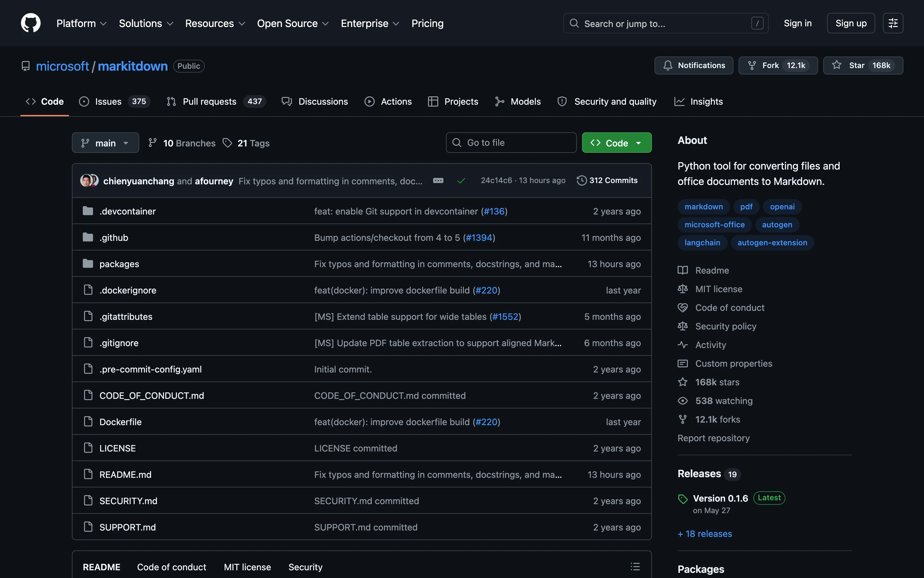Star the markitdown repository
Screen dimensions: 924x578
[863, 66]
